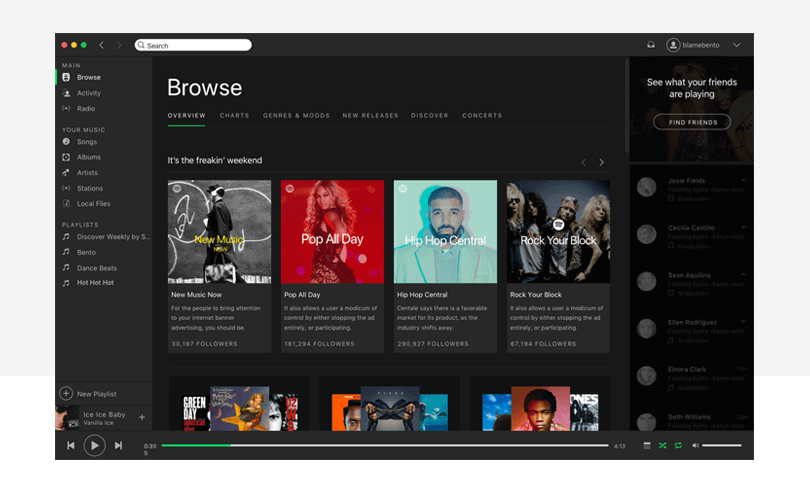
Task: Click 290,927 Followers text
Action: 433,344
